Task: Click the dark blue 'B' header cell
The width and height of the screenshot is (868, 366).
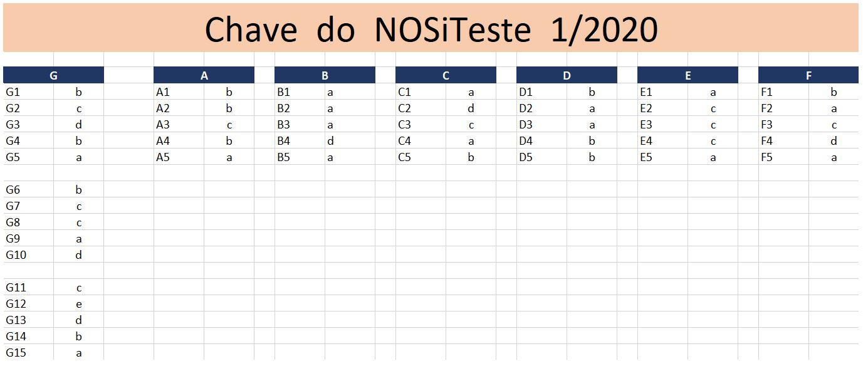Action: coord(325,75)
